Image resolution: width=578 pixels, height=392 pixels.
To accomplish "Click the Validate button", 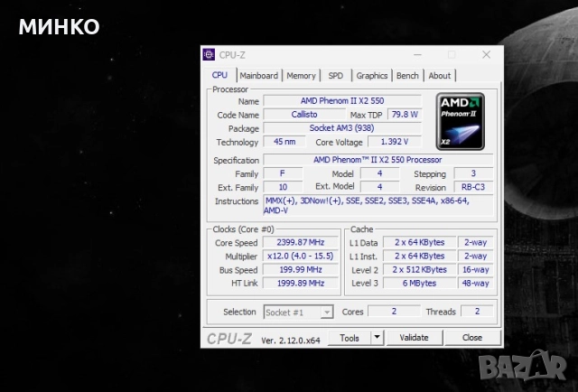I will tap(414, 338).
